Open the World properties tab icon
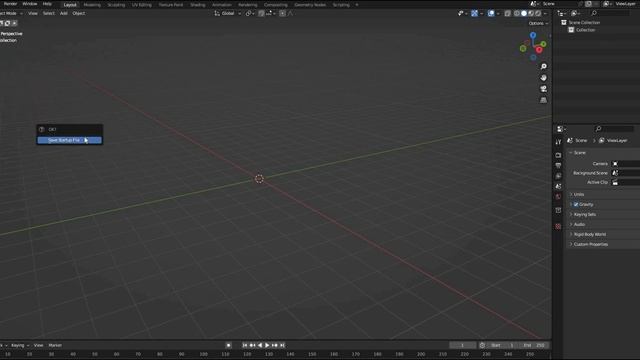This screenshot has width=640, height=360. 558,197
